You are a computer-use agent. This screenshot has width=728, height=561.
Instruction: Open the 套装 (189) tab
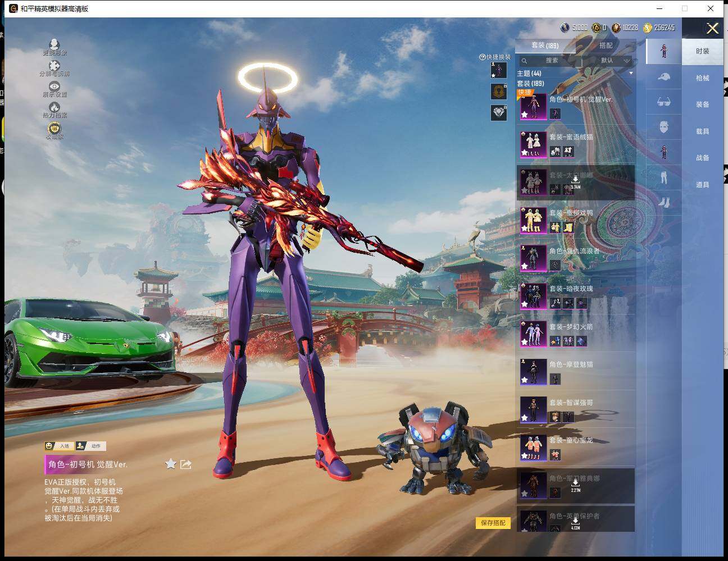545,45
